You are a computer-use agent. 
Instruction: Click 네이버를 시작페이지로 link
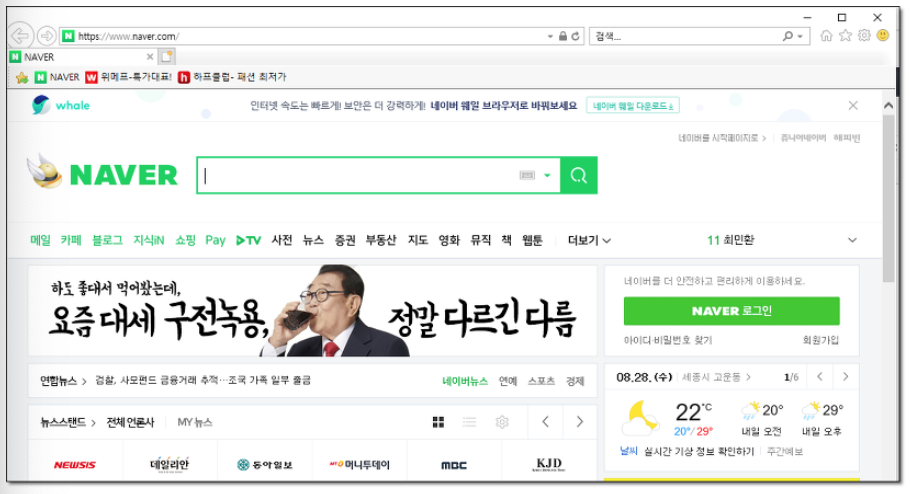pyautogui.click(x=722, y=138)
